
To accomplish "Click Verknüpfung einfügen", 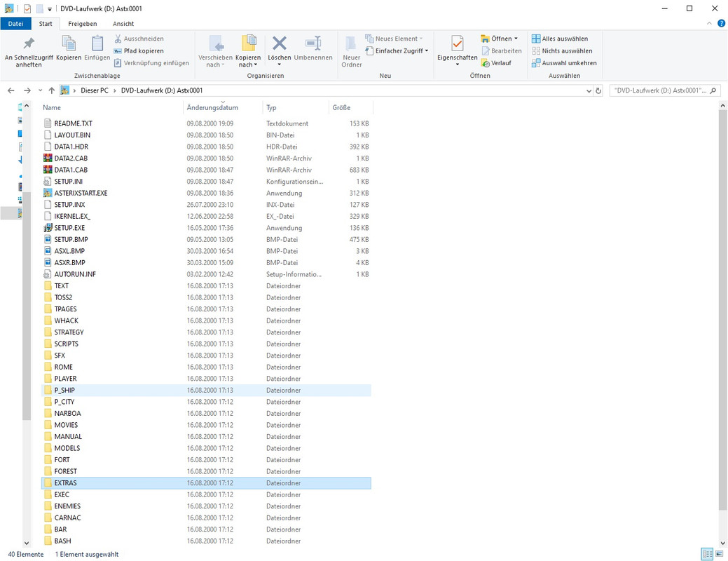I will click(151, 62).
